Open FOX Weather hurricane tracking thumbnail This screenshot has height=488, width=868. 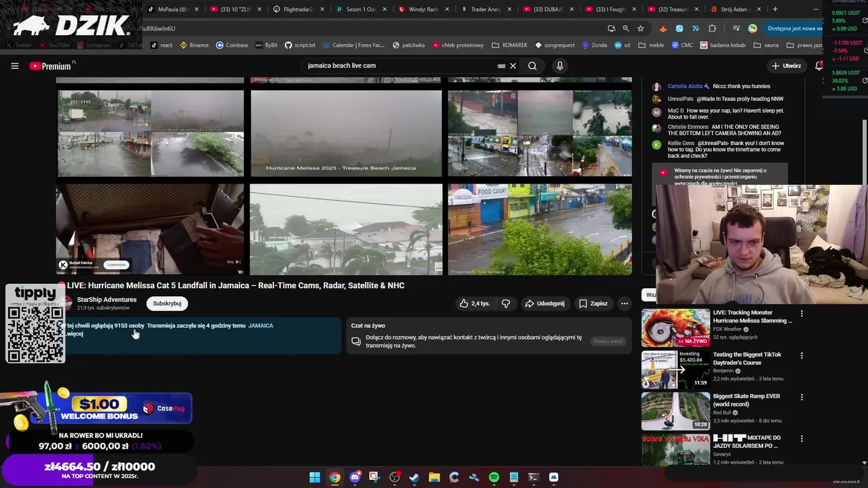675,328
